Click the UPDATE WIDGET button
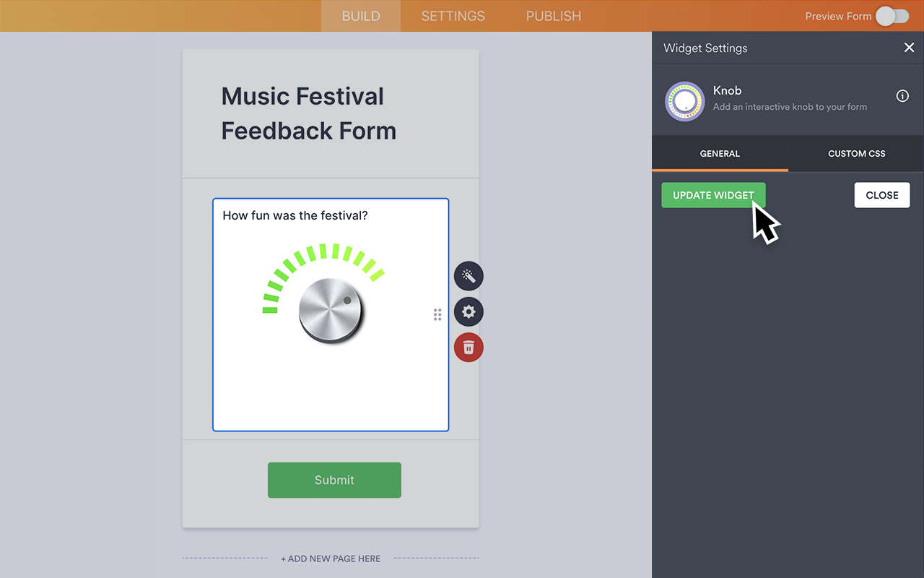 pyautogui.click(x=713, y=195)
